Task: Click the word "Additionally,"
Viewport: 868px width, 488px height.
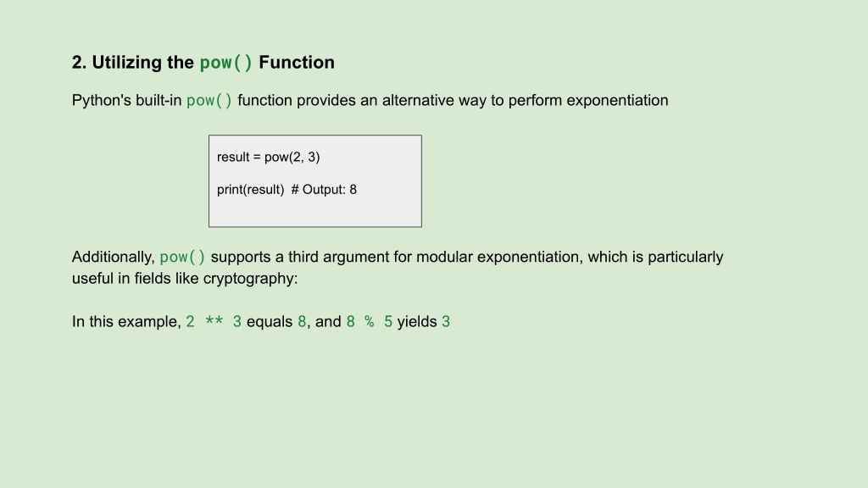Action: click(x=114, y=257)
